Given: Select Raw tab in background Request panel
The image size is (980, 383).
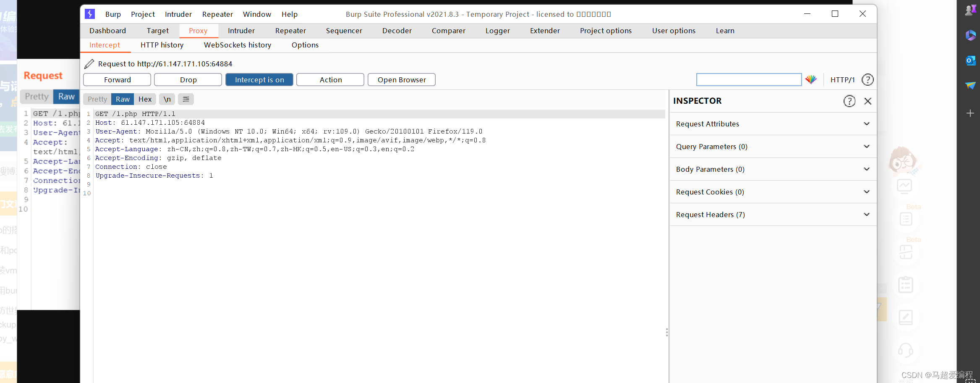Looking at the screenshot, I should [66, 97].
